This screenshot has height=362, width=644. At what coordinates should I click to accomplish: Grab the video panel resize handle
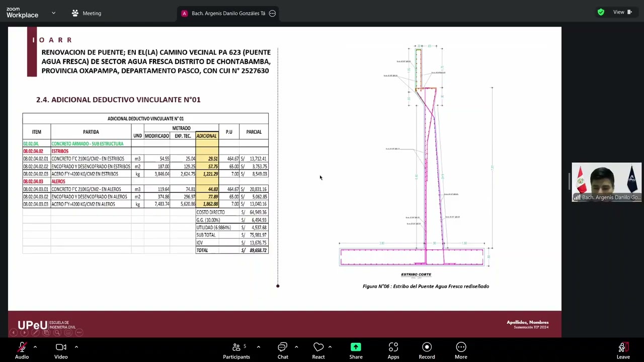[570, 182]
